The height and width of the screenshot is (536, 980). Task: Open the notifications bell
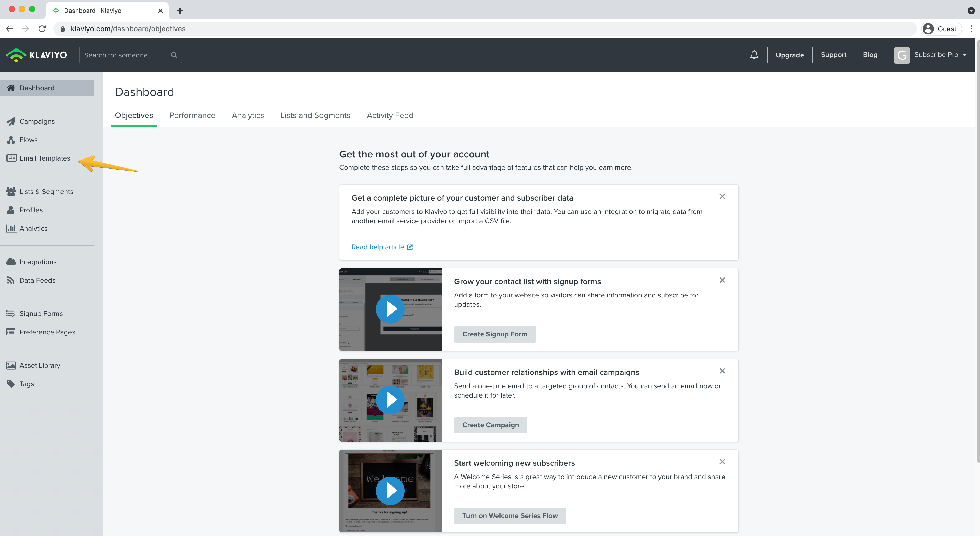click(754, 55)
